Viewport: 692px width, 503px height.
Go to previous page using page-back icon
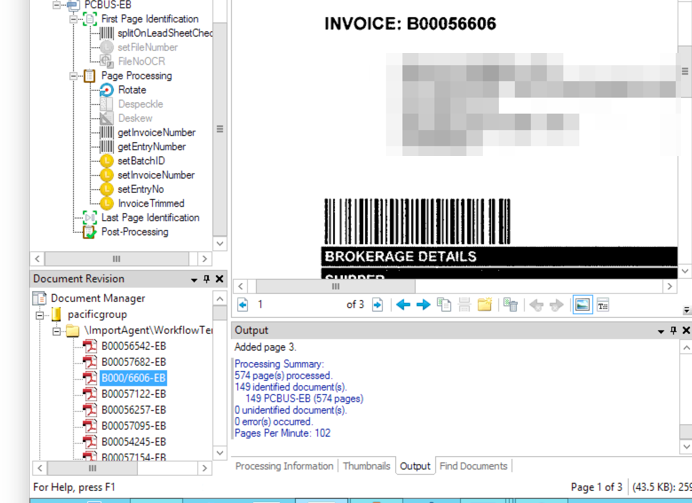(242, 304)
